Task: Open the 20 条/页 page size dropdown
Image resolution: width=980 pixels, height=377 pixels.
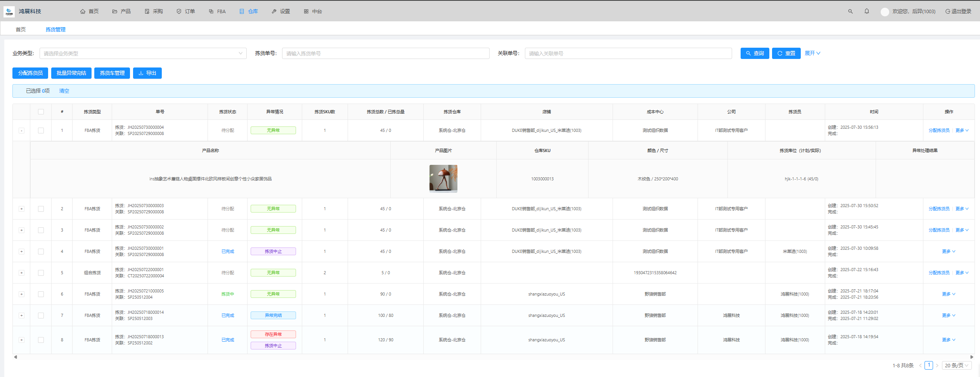Action: pyautogui.click(x=956, y=366)
